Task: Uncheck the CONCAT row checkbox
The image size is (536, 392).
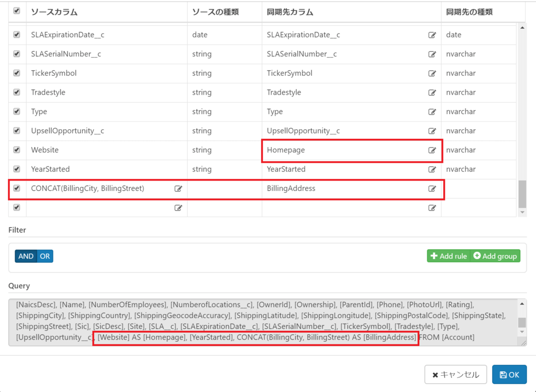Action: (17, 188)
